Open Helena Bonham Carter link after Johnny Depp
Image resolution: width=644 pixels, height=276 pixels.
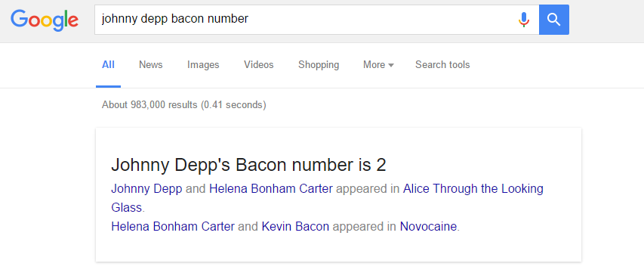(x=271, y=189)
